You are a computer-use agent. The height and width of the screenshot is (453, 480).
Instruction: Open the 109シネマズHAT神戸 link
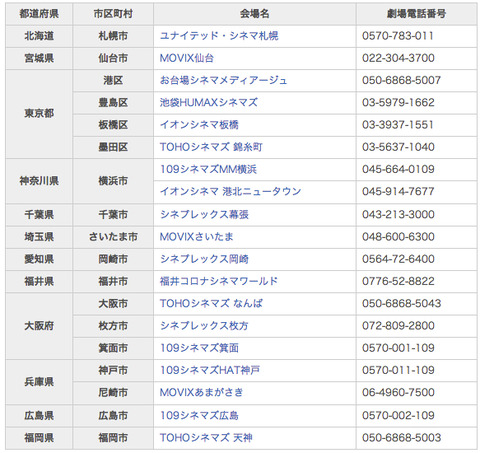pyautogui.click(x=210, y=370)
